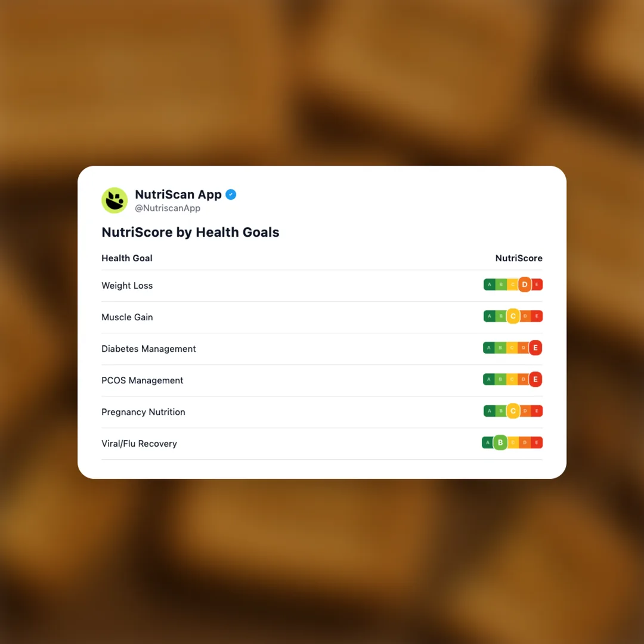The image size is (644, 644).
Task: Select the Weight Loss row label
Action: pyautogui.click(x=127, y=286)
